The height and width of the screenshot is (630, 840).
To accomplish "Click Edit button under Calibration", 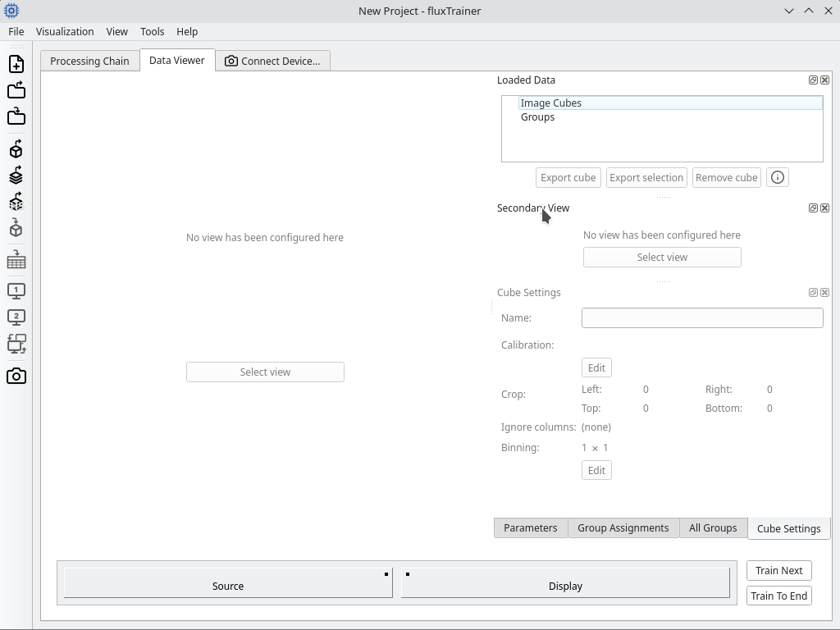I will pos(596,368).
